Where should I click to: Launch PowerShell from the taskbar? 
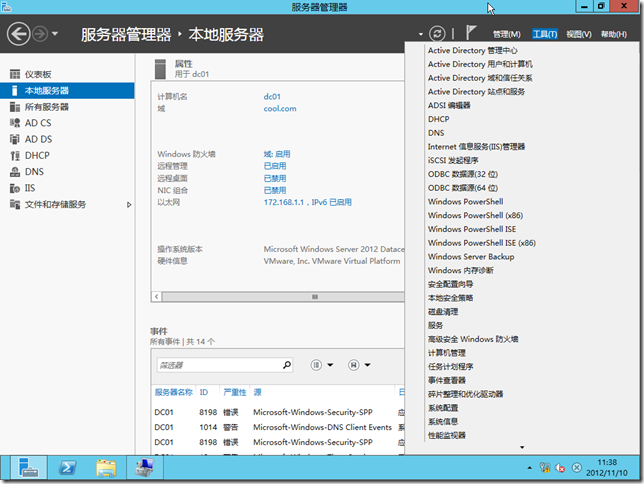pos(67,468)
